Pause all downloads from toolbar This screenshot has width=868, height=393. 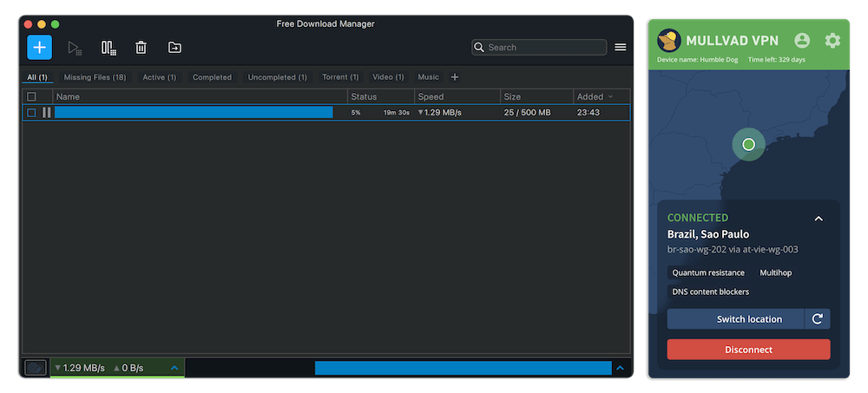(x=108, y=48)
